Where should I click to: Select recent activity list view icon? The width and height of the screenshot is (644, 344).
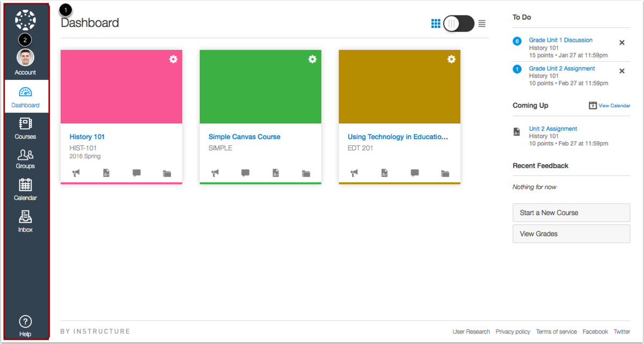pos(482,24)
